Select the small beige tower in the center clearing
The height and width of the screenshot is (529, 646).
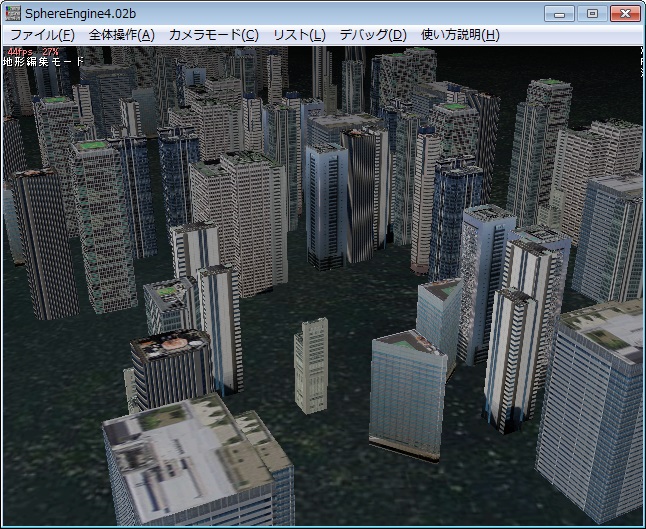[311, 365]
